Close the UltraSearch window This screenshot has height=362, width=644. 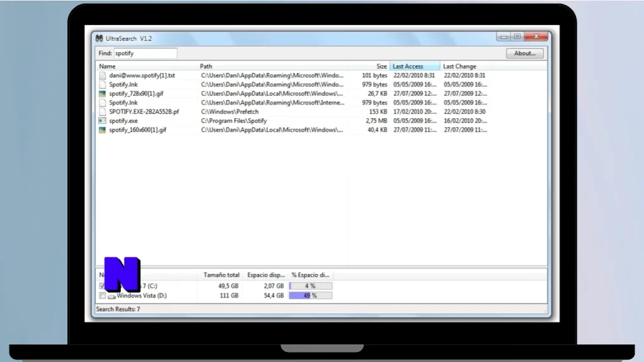(x=536, y=36)
